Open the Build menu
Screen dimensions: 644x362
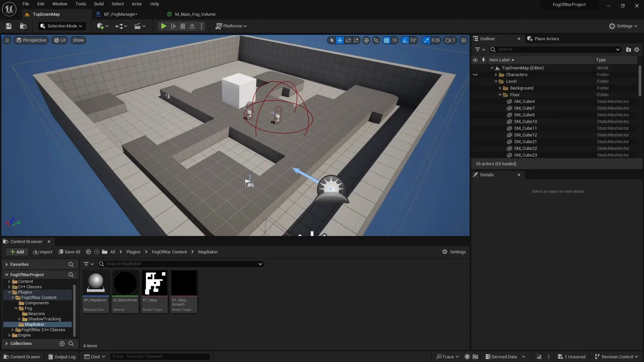coord(99,4)
